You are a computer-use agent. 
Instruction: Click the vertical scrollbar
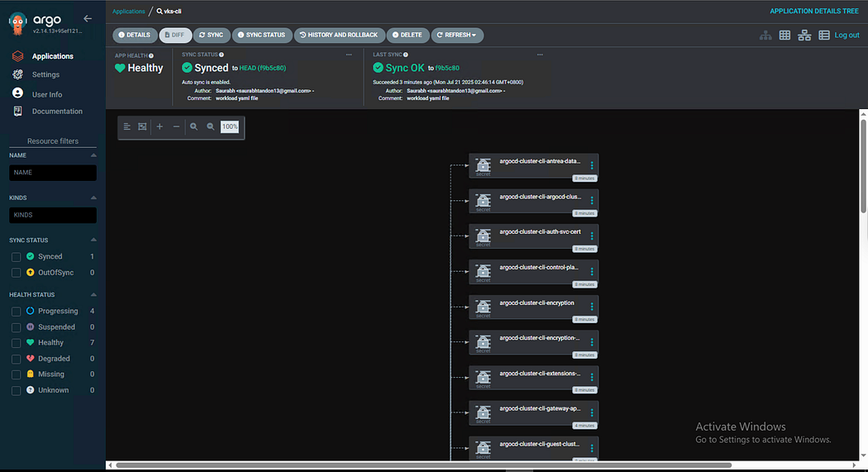tap(863, 164)
